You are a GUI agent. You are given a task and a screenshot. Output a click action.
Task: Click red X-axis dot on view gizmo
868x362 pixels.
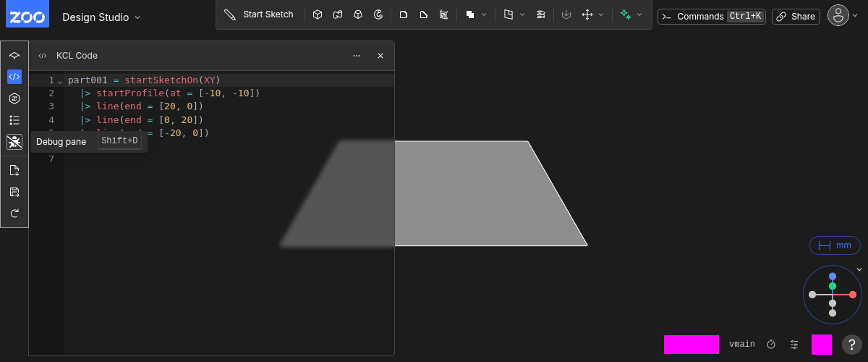coord(853,295)
